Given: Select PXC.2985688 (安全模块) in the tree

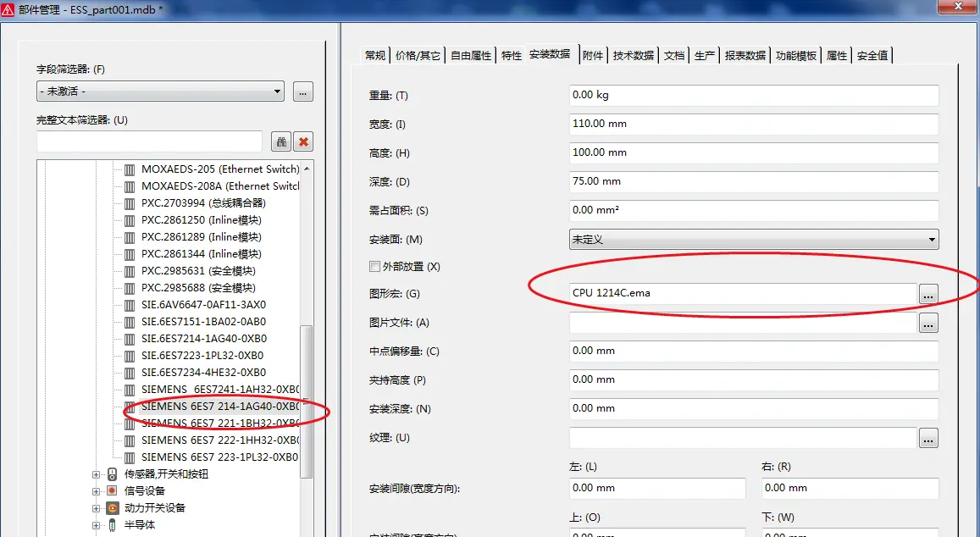Looking at the screenshot, I should (198, 288).
